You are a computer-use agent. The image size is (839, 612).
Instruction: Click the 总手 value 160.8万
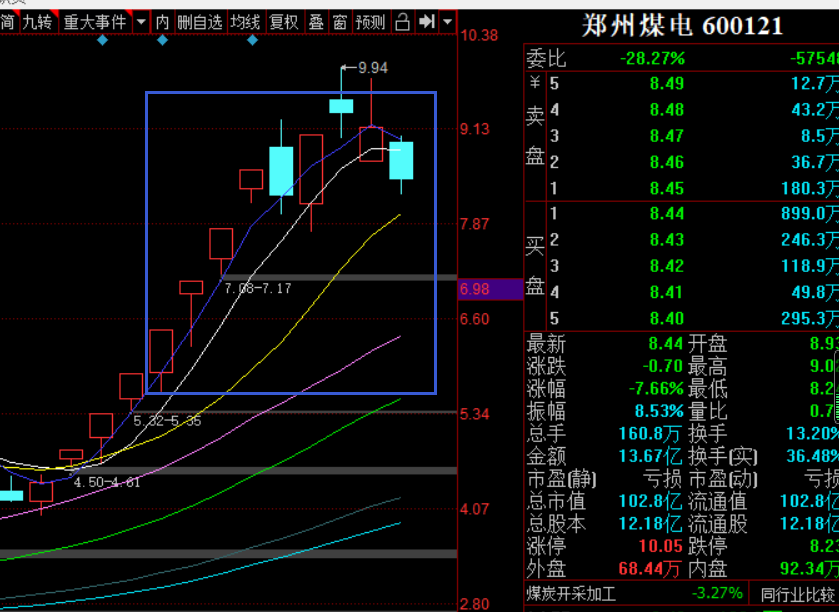[650, 434]
